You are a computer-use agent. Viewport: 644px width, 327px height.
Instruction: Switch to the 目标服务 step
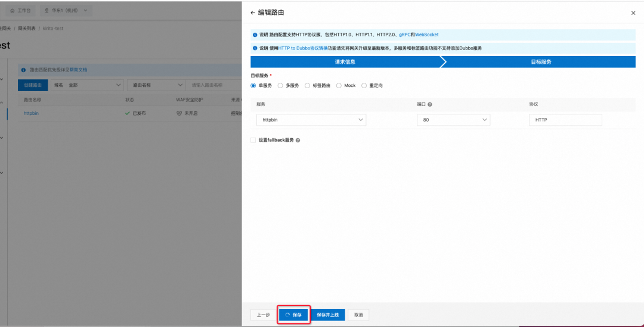pyautogui.click(x=541, y=62)
